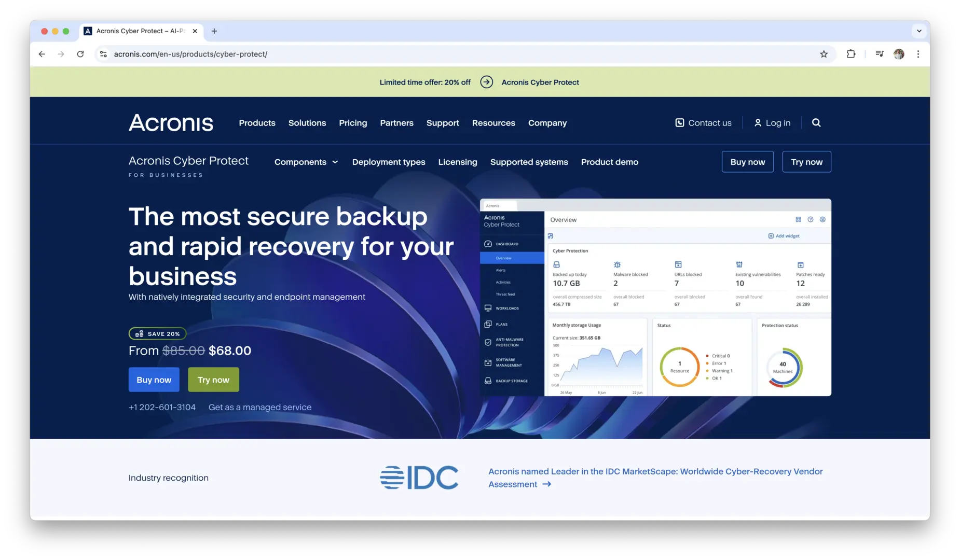This screenshot has height=560, width=960.
Task: Open site information icon in address bar
Action: pyautogui.click(x=103, y=54)
